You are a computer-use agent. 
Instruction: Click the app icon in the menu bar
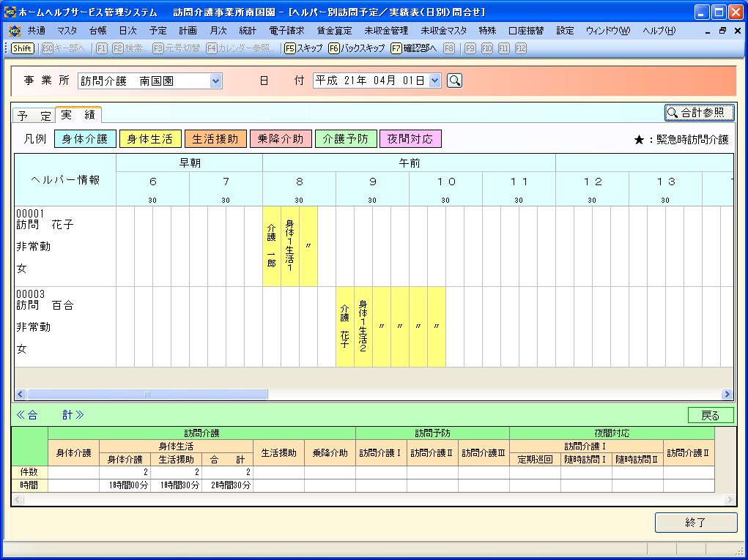(15, 31)
